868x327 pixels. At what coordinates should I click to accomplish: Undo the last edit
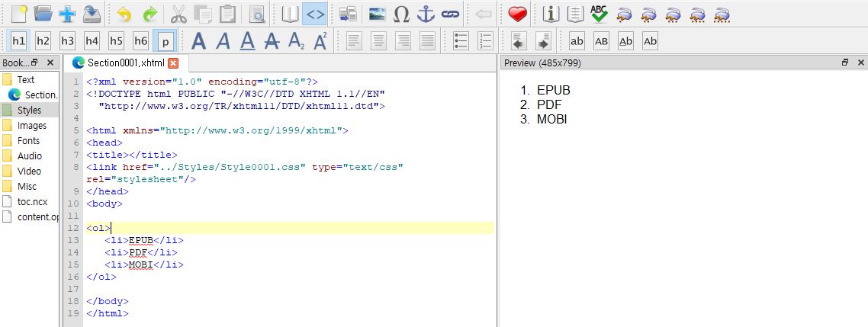tap(124, 14)
